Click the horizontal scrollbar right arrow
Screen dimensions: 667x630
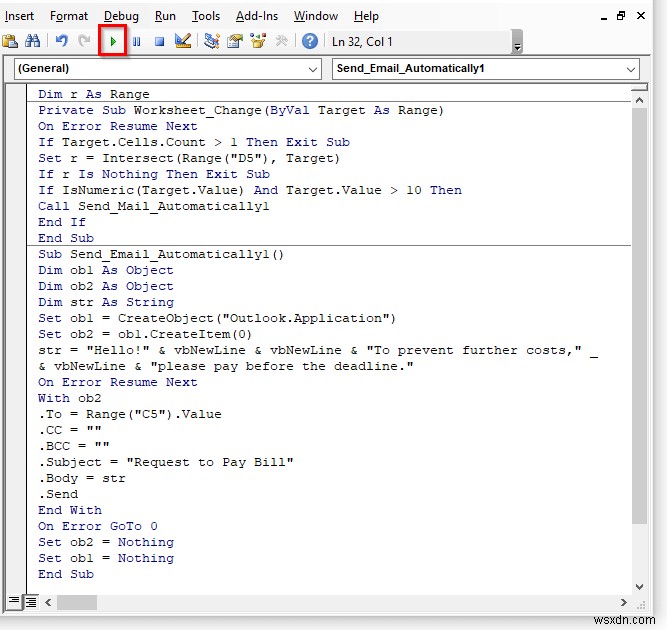click(624, 602)
